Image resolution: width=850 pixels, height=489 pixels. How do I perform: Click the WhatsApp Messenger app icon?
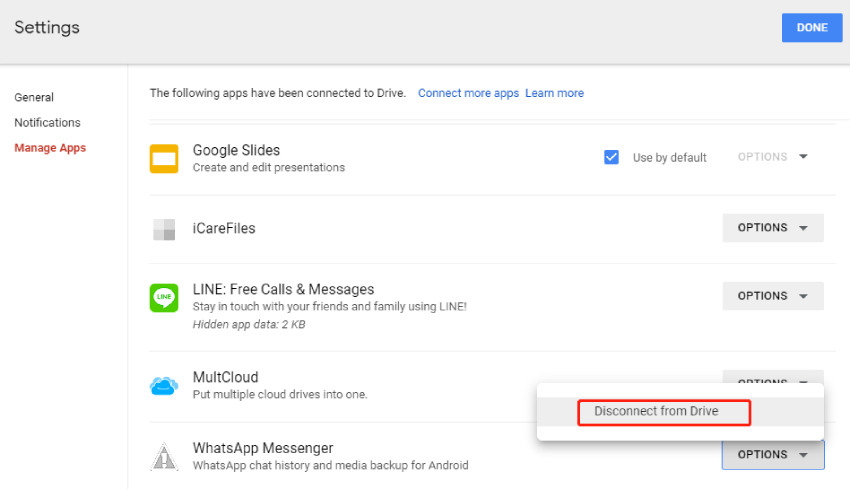164,456
